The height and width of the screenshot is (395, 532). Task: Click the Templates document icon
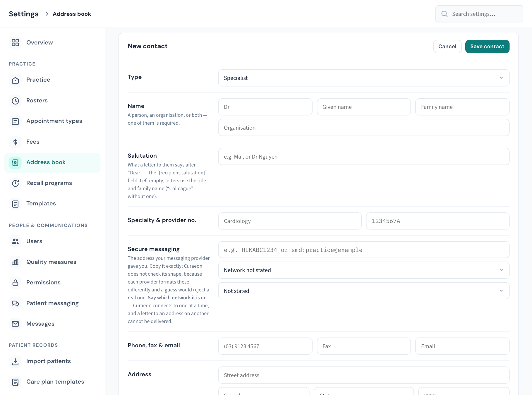click(x=15, y=204)
